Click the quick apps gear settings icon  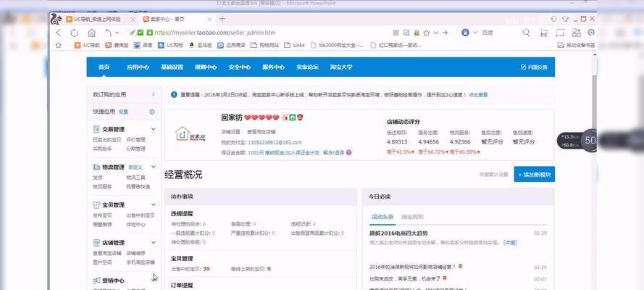(x=152, y=112)
